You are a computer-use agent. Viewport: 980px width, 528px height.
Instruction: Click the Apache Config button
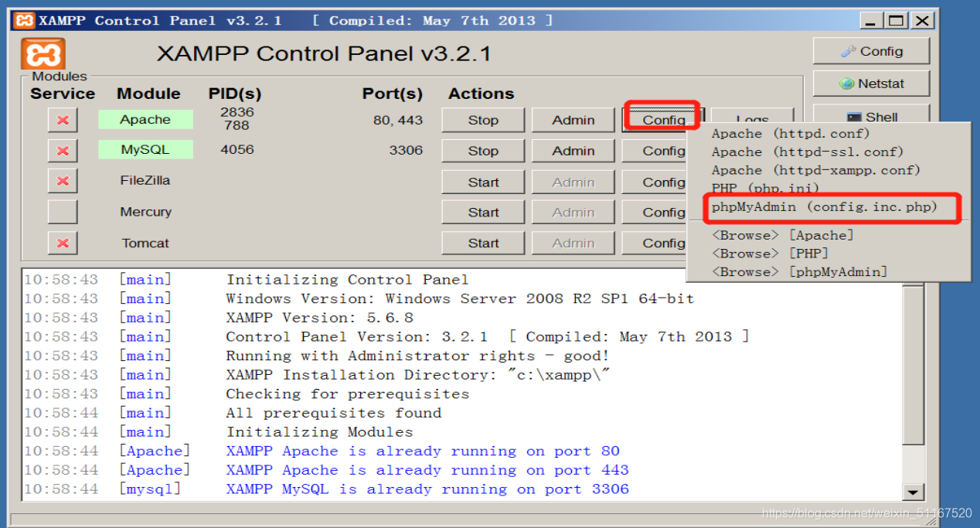tap(663, 120)
